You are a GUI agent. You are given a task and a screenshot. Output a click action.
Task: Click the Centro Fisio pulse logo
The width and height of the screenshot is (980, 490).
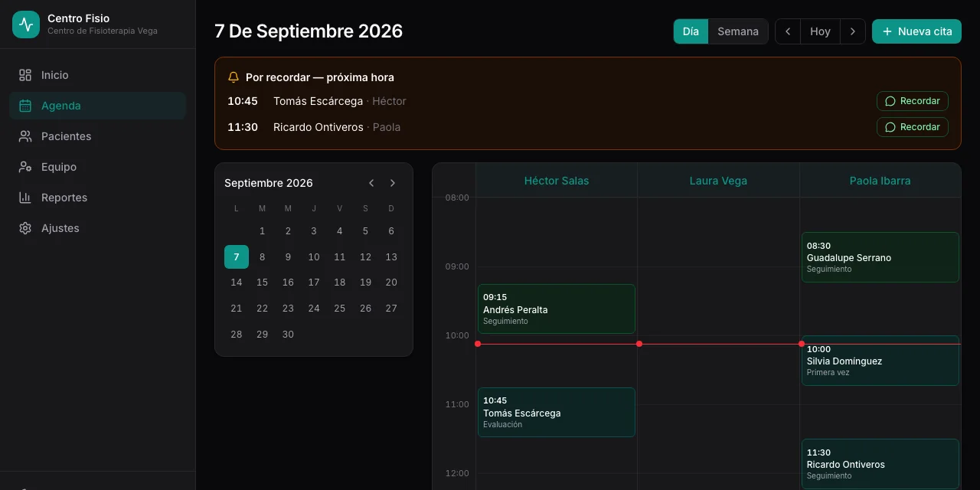coord(26,24)
